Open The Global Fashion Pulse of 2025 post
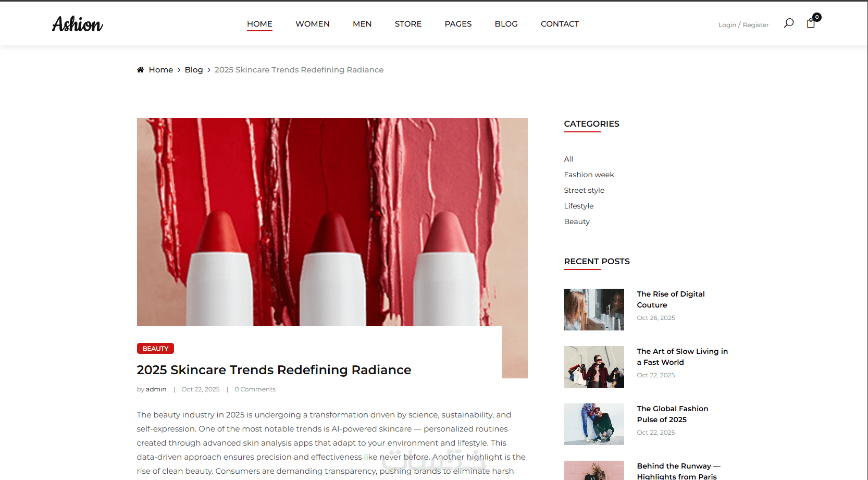This screenshot has width=868, height=480. point(673,414)
